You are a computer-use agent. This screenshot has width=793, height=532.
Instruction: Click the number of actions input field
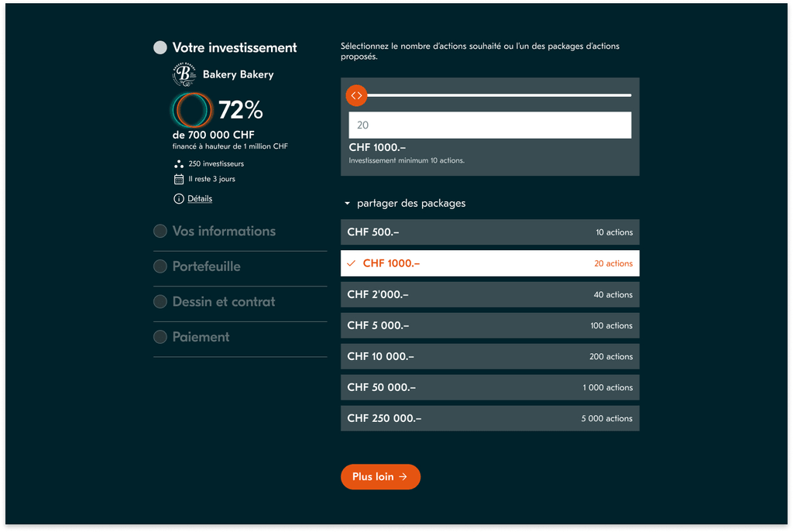(x=489, y=125)
